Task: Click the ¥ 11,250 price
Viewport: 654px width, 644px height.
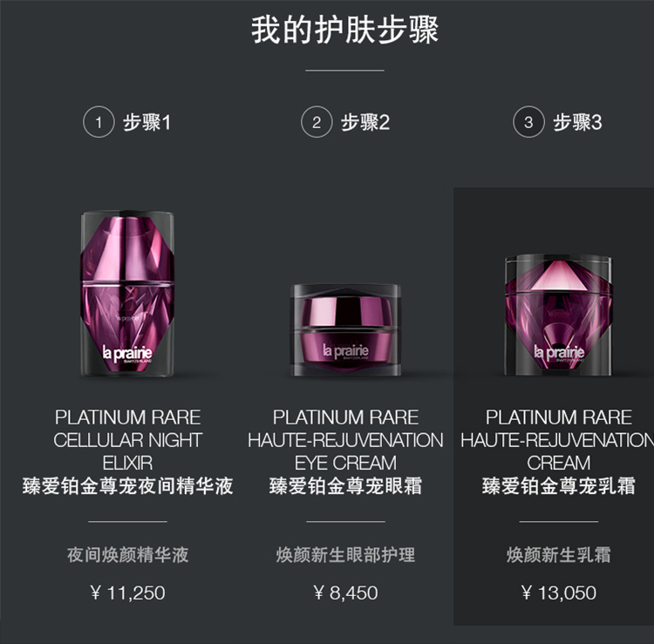Action: point(127,593)
